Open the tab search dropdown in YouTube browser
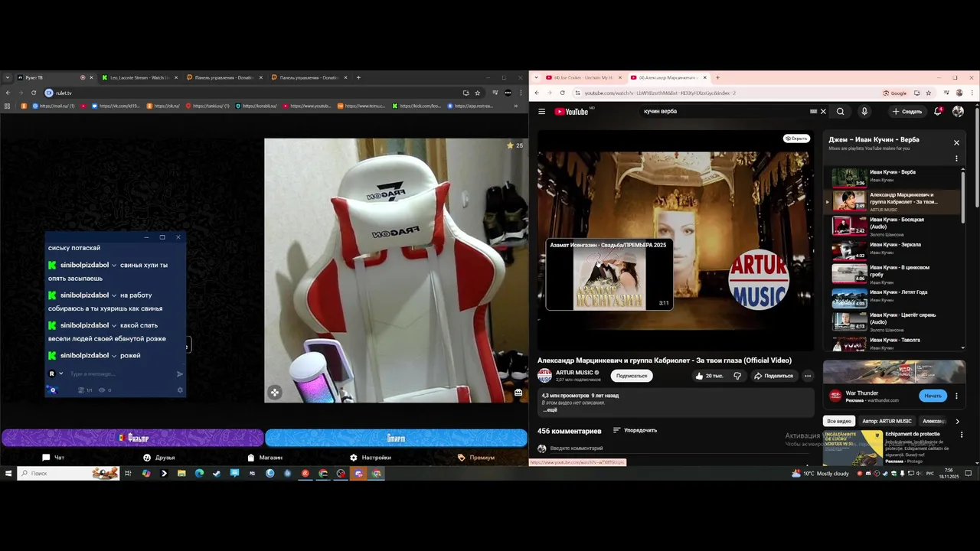Image resolution: width=980 pixels, height=551 pixels. tap(537, 77)
